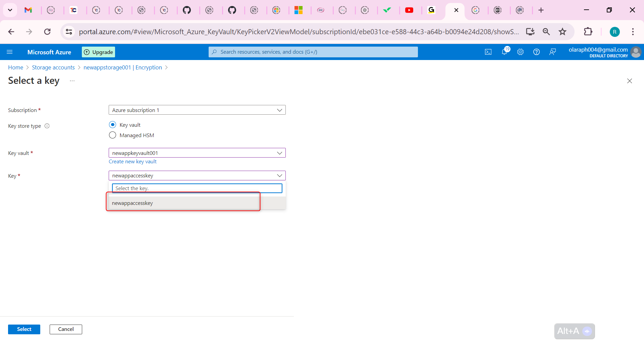The width and height of the screenshot is (644, 342).
Task: Choose newappaccesskey from the key list
Action: click(197, 203)
